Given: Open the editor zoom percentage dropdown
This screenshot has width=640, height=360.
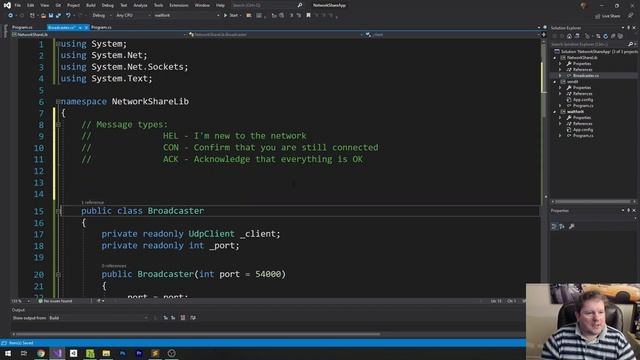Looking at the screenshot, I should click(20, 301).
